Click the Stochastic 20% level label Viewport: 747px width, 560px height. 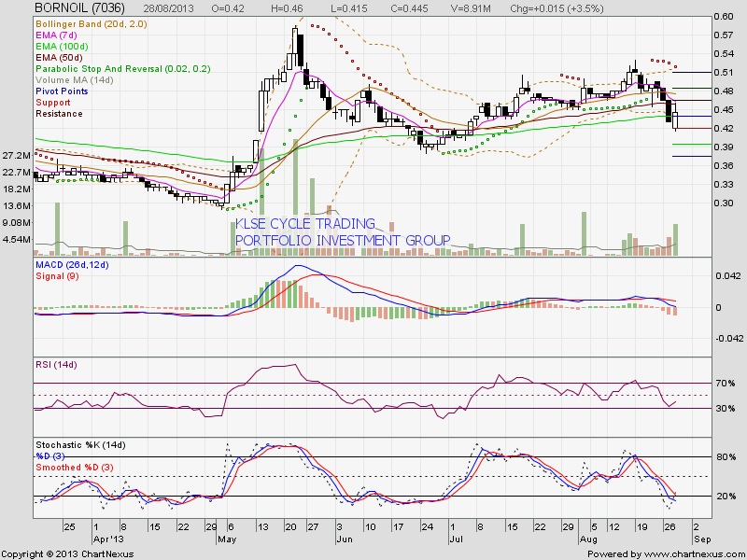pos(726,497)
